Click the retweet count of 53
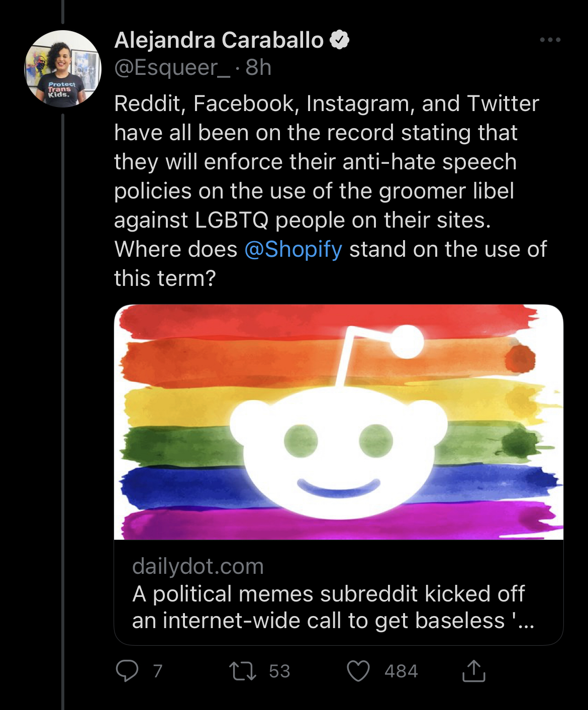 pyautogui.click(x=279, y=671)
